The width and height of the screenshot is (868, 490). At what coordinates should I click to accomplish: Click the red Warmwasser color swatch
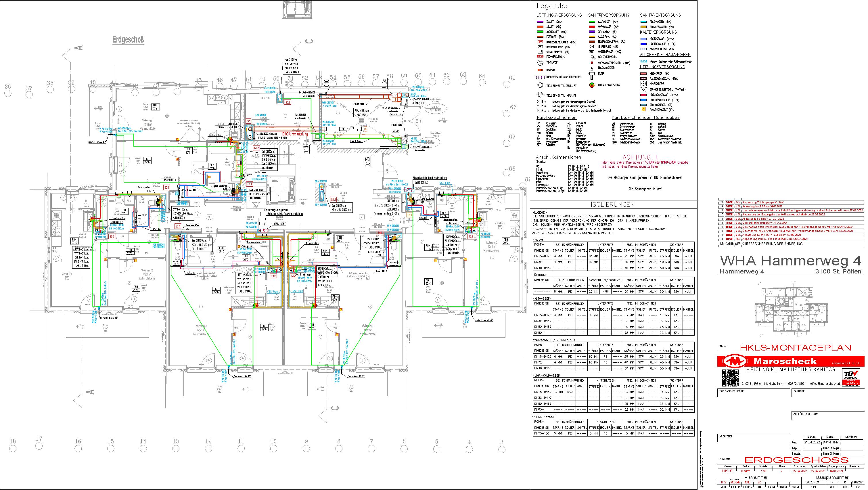(592, 27)
